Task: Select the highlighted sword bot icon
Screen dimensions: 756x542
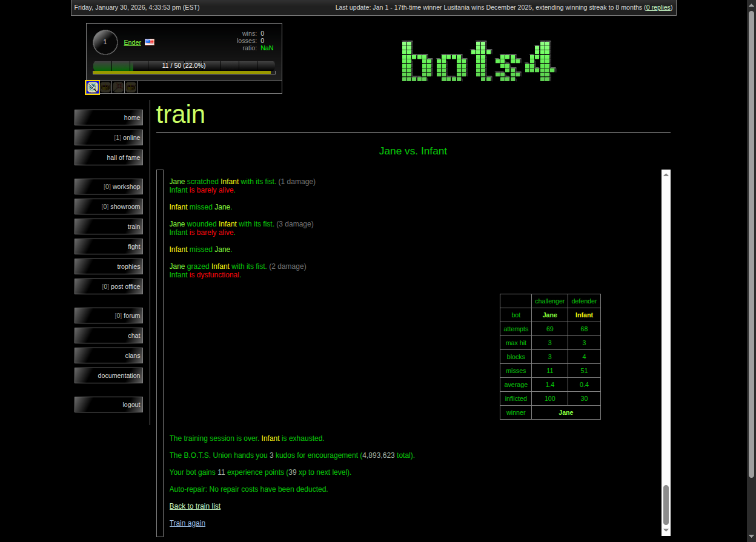Action: 93,87
